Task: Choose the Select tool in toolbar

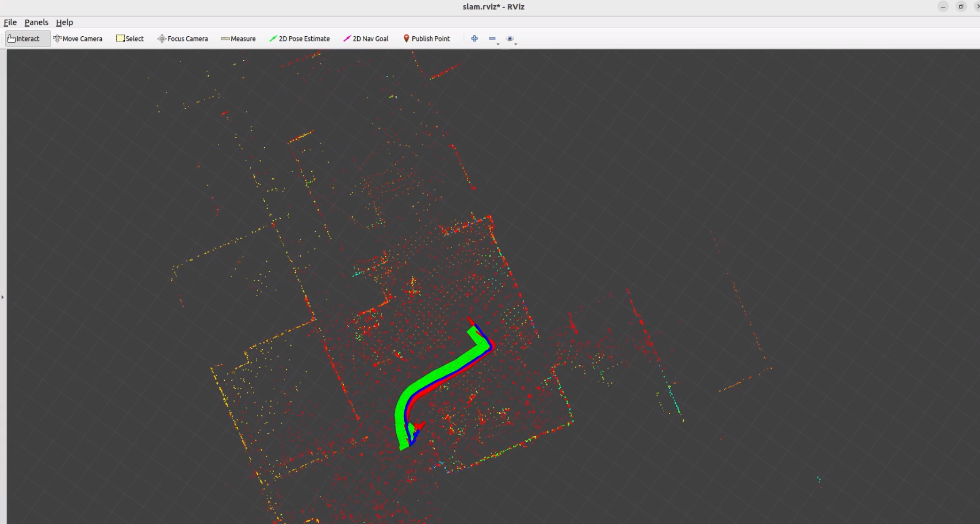Action: [130, 39]
